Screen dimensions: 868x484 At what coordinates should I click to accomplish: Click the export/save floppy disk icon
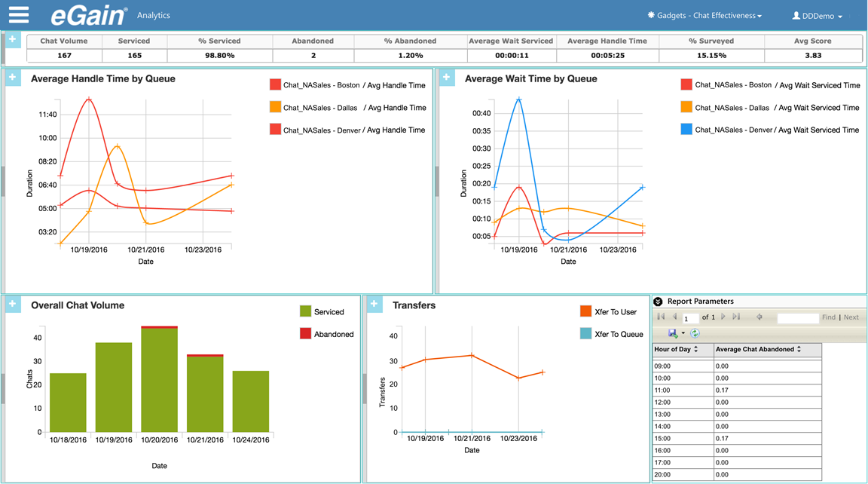pyautogui.click(x=673, y=332)
